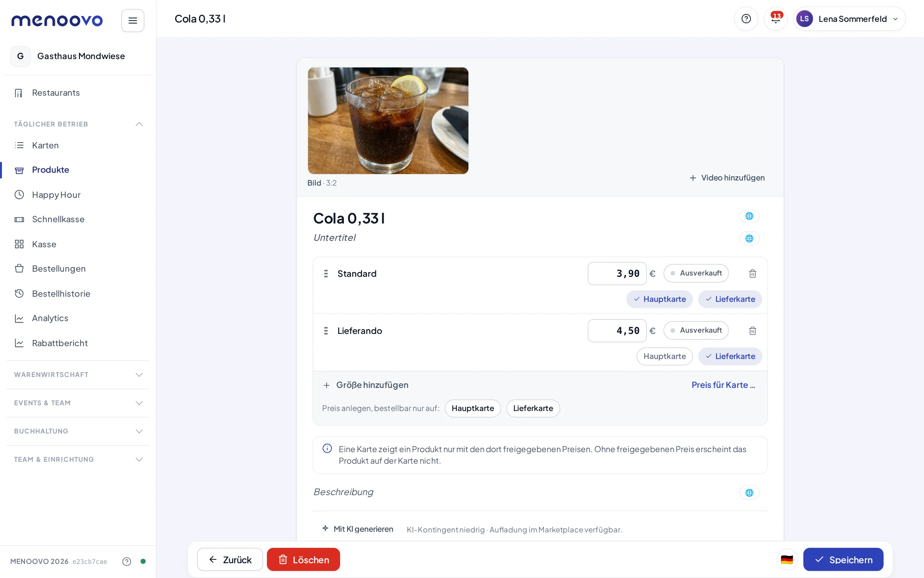Grab the drag handle of the Lieferando row

tap(326, 331)
